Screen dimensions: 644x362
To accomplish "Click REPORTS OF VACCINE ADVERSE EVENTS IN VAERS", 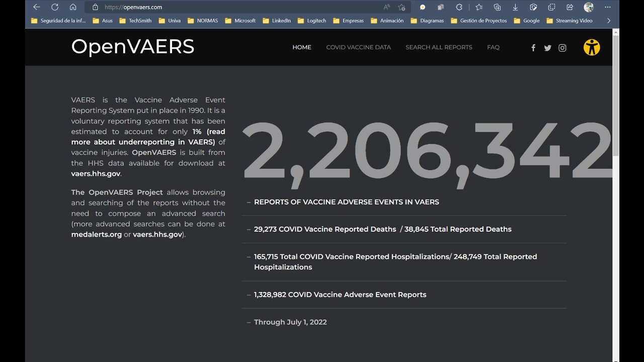I will [346, 202].
